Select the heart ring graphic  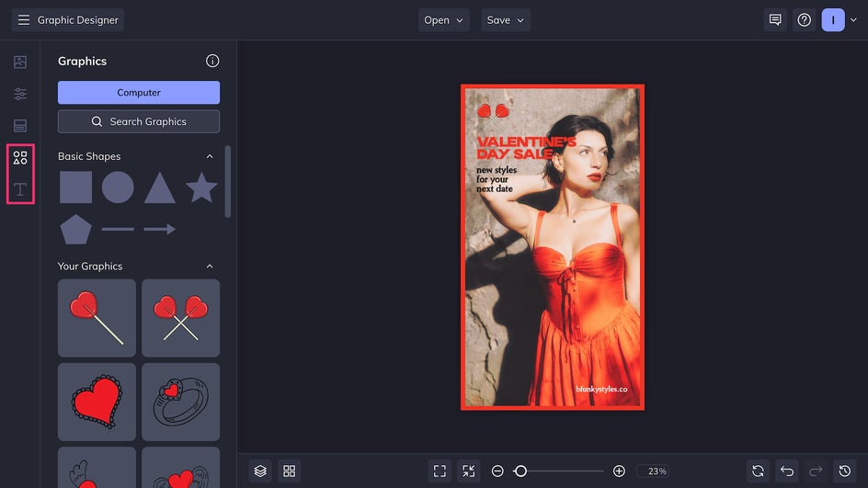pos(180,402)
